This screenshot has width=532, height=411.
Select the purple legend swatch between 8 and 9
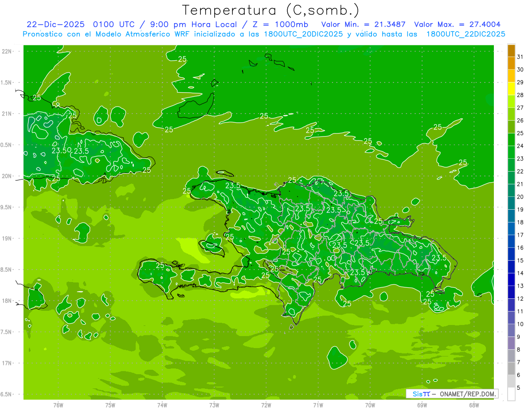coord(511,343)
